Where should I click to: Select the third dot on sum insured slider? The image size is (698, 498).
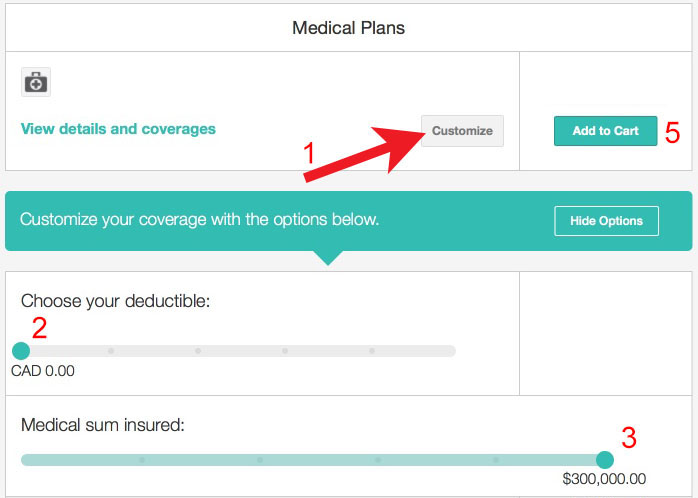pyautogui.click(x=378, y=460)
